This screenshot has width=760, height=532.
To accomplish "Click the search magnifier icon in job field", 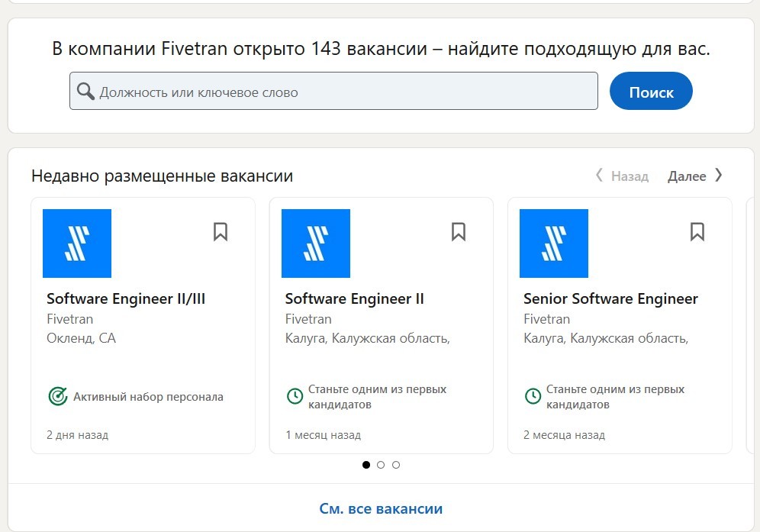I will [85, 92].
